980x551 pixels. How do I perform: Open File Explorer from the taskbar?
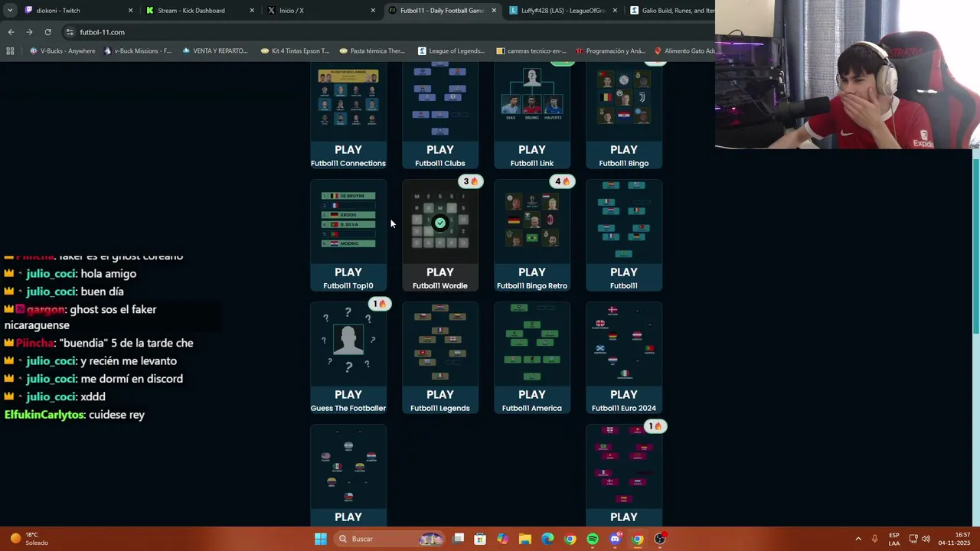coord(525,539)
